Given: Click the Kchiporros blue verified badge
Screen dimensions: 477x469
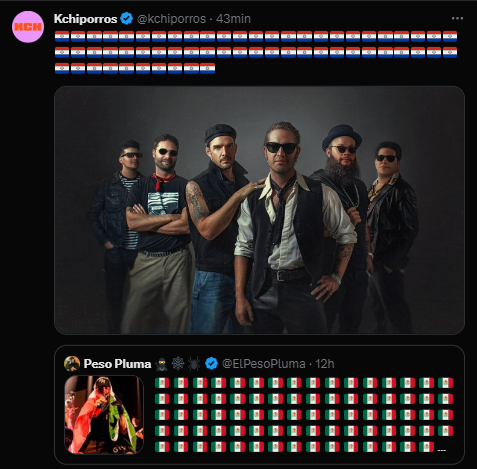Looking at the screenshot, I should [127, 19].
